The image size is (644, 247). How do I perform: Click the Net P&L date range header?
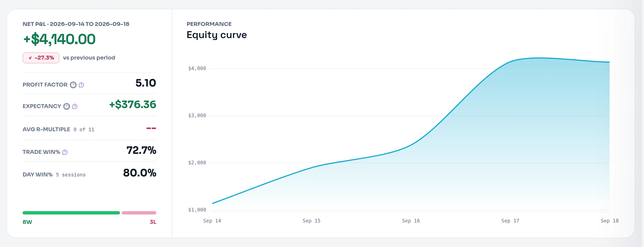pyautogui.click(x=76, y=24)
